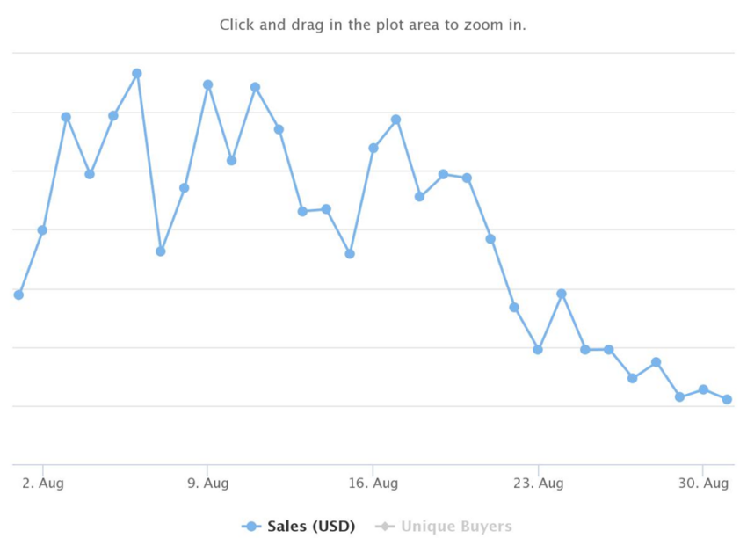Image resolution: width=747 pixels, height=560 pixels.
Task: Click the gray Unique Buyers diamond icon
Action: coord(385,527)
